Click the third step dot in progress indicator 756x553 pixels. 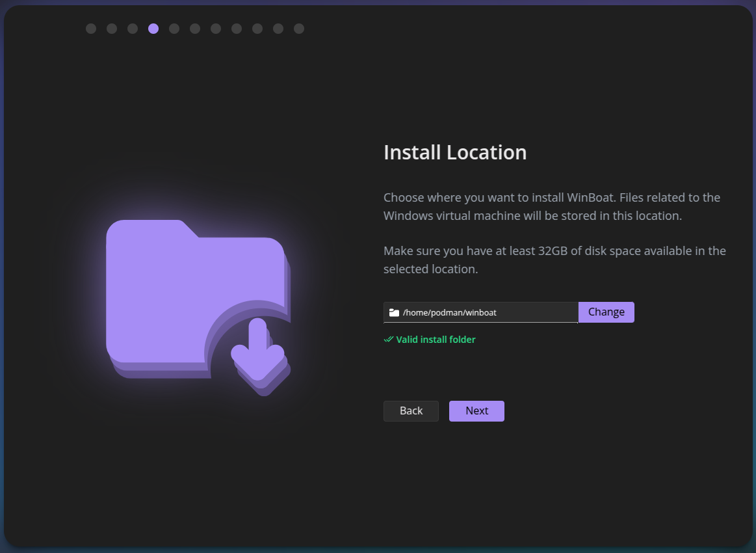(x=133, y=29)
